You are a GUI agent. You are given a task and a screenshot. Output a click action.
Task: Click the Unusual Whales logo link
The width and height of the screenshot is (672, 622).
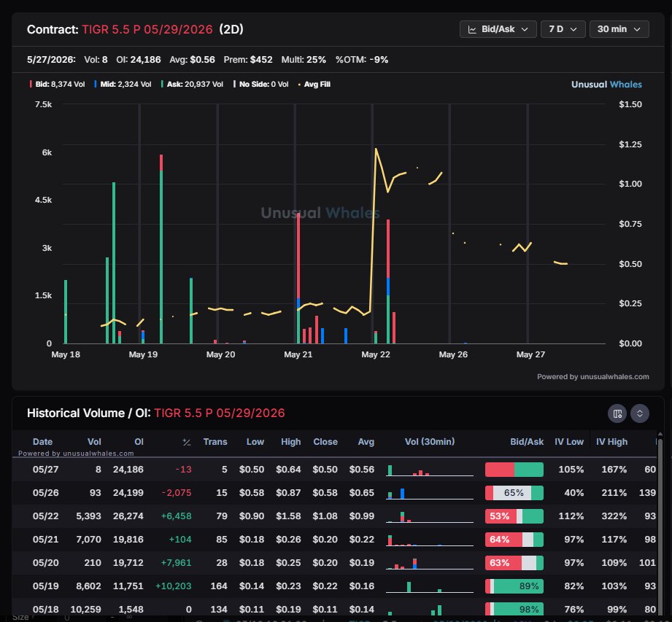(x=606, y=85)
